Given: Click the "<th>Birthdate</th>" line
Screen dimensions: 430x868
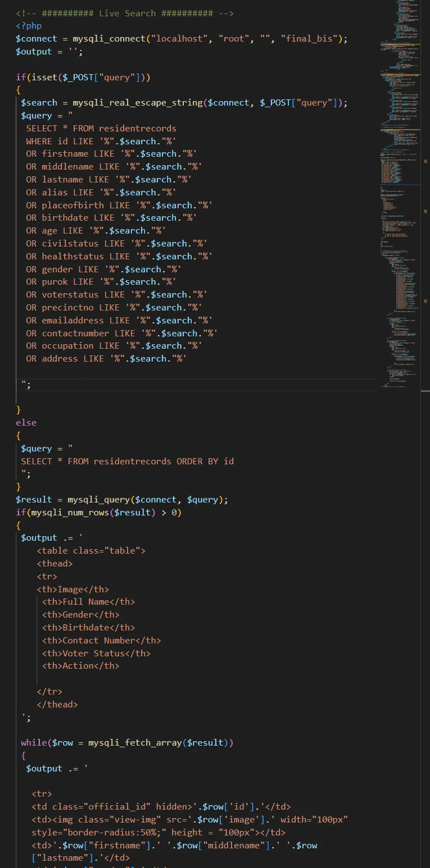Looking at the screenshot, I should pyautogui.click(x=88, y=628).
